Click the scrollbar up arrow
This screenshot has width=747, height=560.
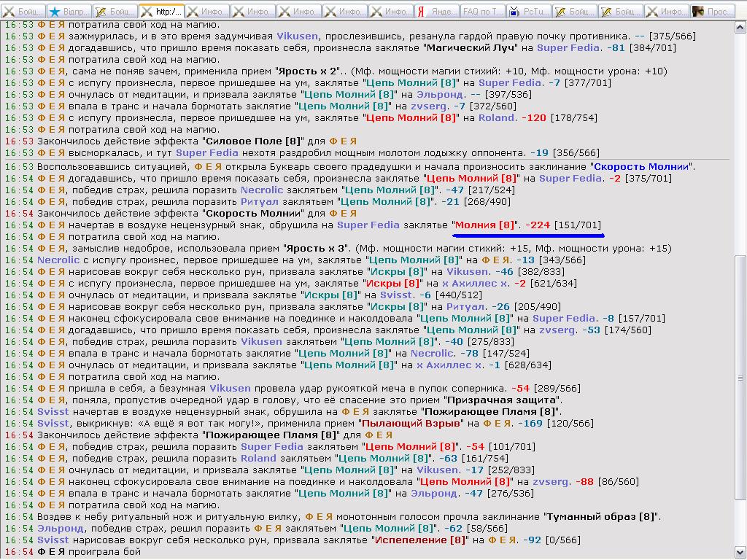click(740, 28)
